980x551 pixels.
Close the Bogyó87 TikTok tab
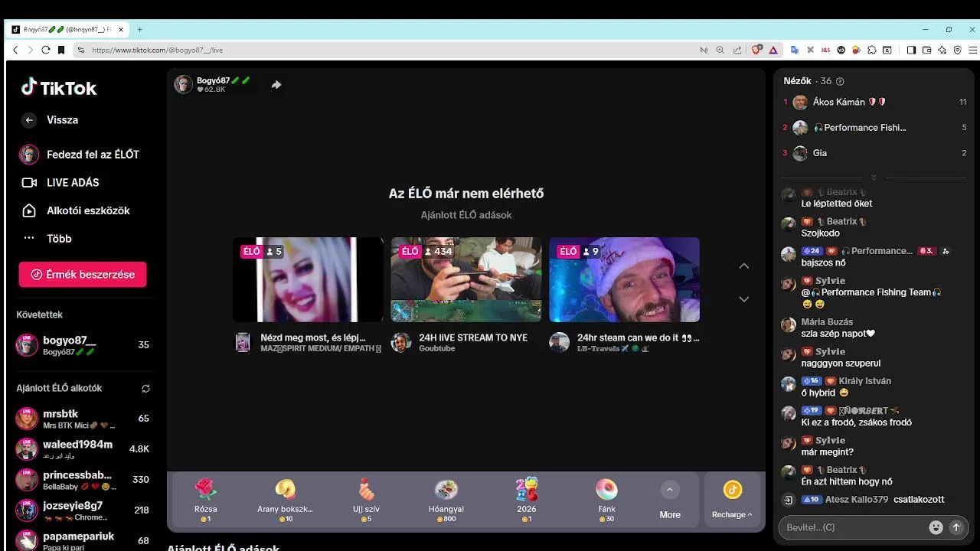pyautogui.click(x=121, y=30)
